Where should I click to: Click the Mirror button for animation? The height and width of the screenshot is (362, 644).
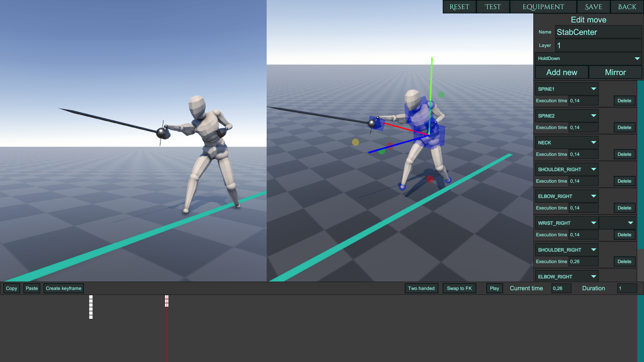click(x=615, y=72)
